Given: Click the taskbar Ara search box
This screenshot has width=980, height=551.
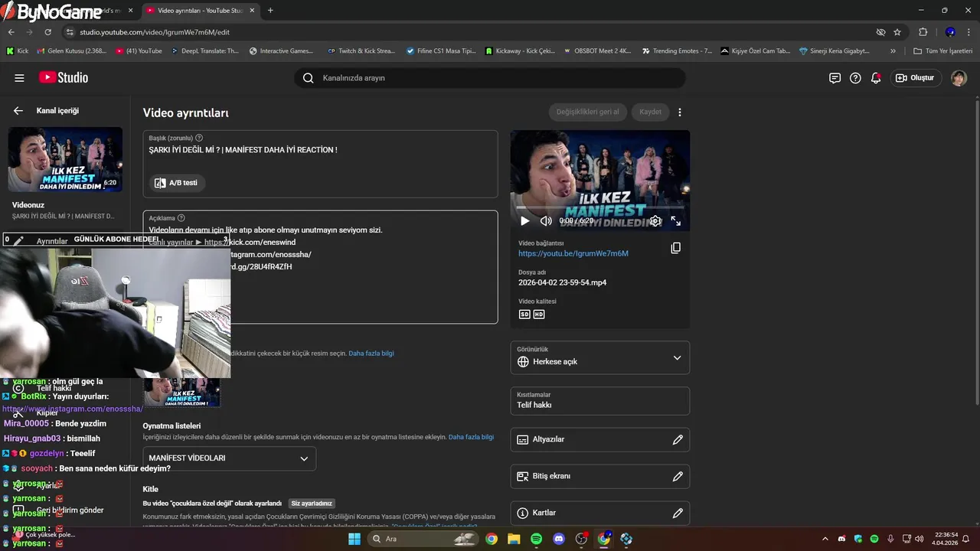Looking at the screenshot, I should (x=423, y=539).
